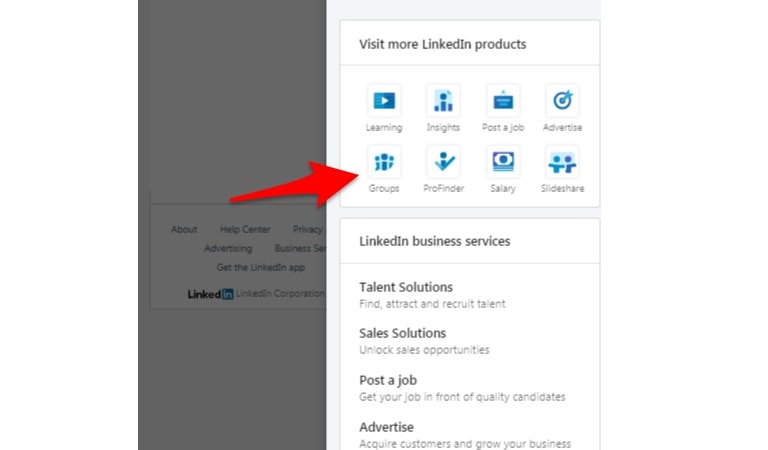
Task: Select the Visit more LinkedIn products heading
Action: (x=442, y=44)
